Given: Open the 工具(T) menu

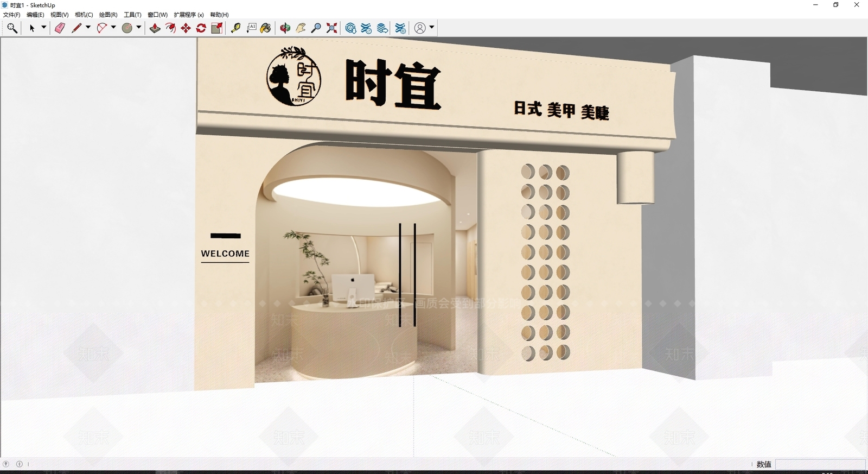Looking at the screenshot, I should (132, 15).
